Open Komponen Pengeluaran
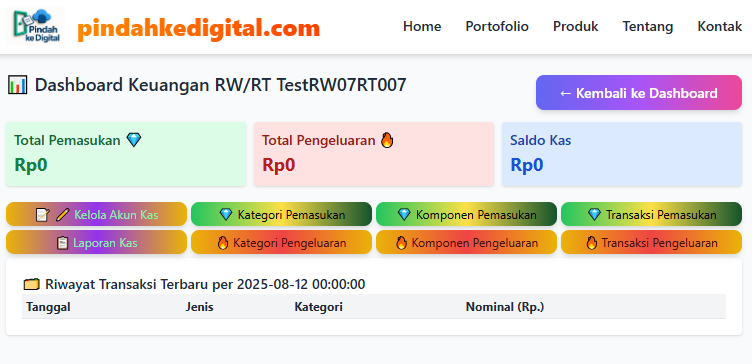752x364 pixels. click(x=466, y=242)
